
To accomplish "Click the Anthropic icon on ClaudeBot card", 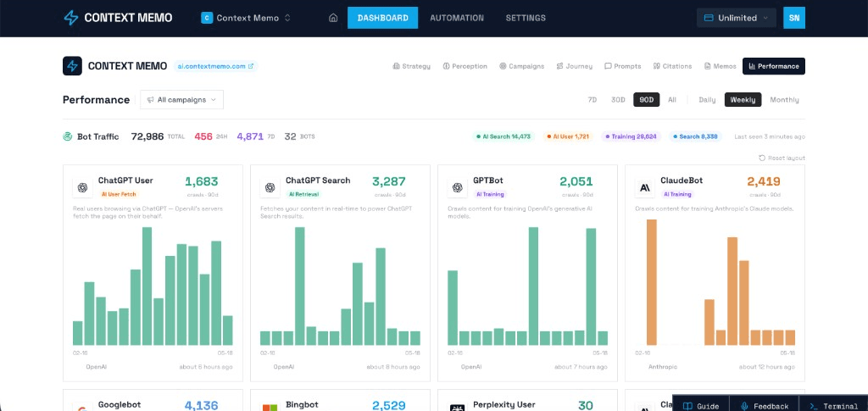I will click(x=645, y=187).
